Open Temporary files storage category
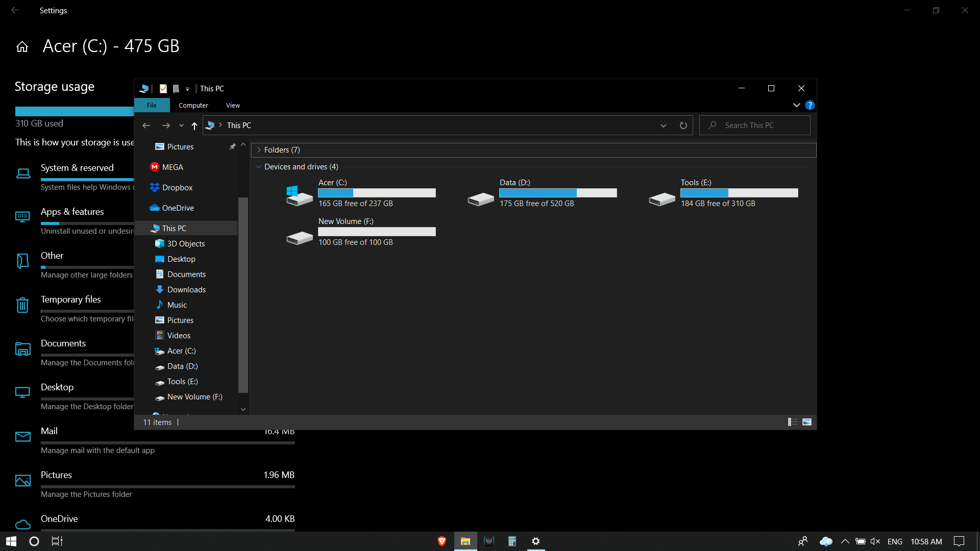 coord(71,299)
